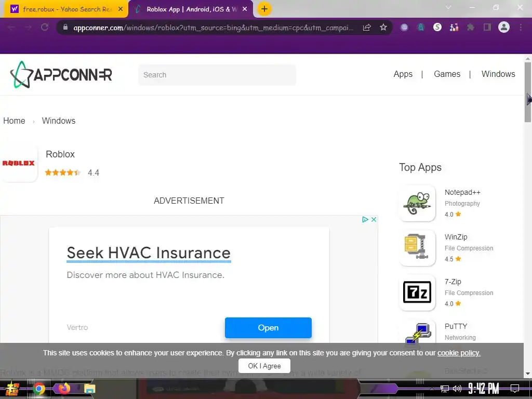
Task: Open Chrome three-dot menu
Action: (x=521, y=28)
